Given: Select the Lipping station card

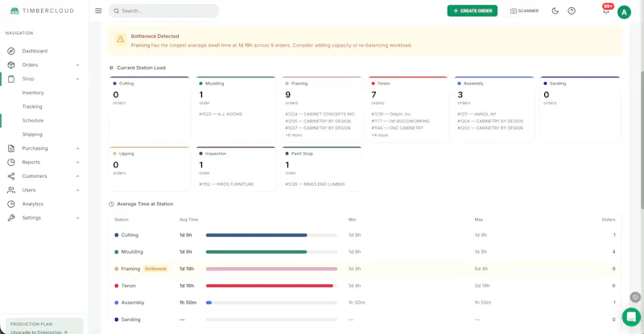Looking at the screenshot, I should pos(150,169).
